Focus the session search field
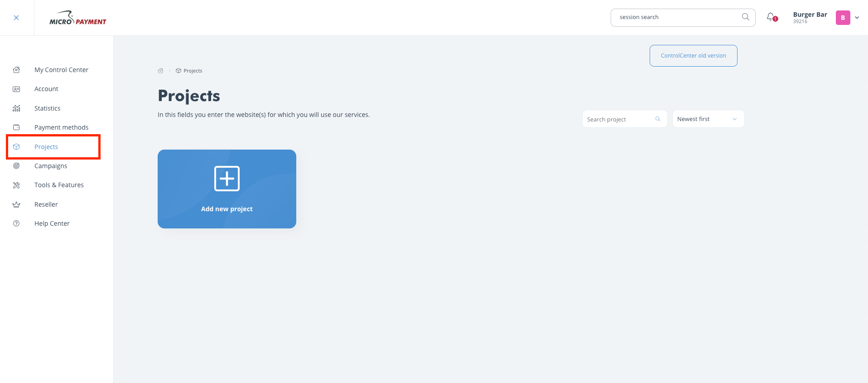 683,17
